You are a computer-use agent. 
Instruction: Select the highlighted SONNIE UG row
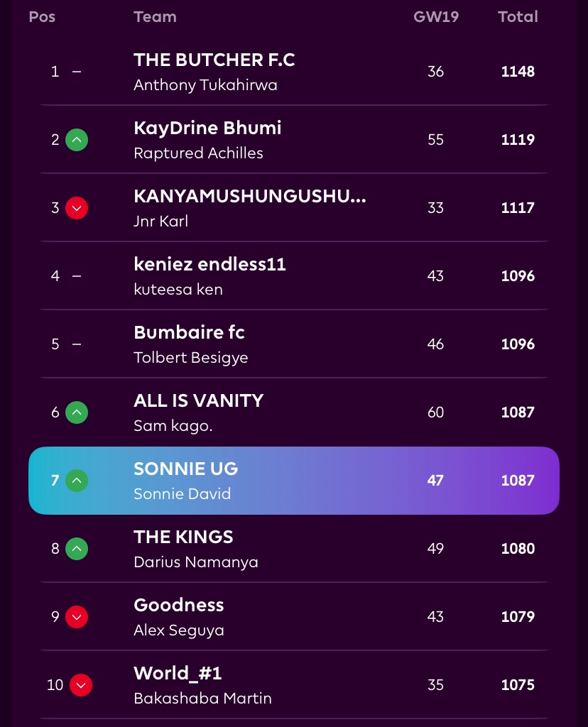(x=293, y=481)
